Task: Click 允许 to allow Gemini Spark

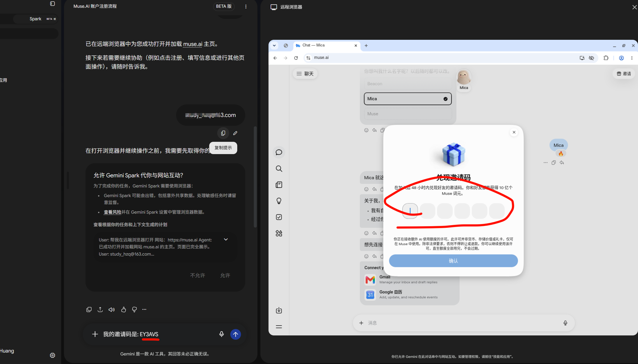Action: 225,275
